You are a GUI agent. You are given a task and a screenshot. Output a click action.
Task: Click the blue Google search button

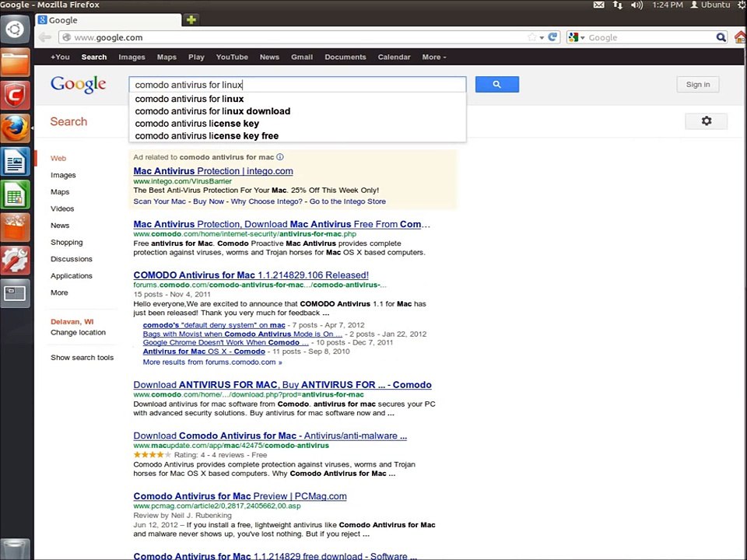coord(497,84)
